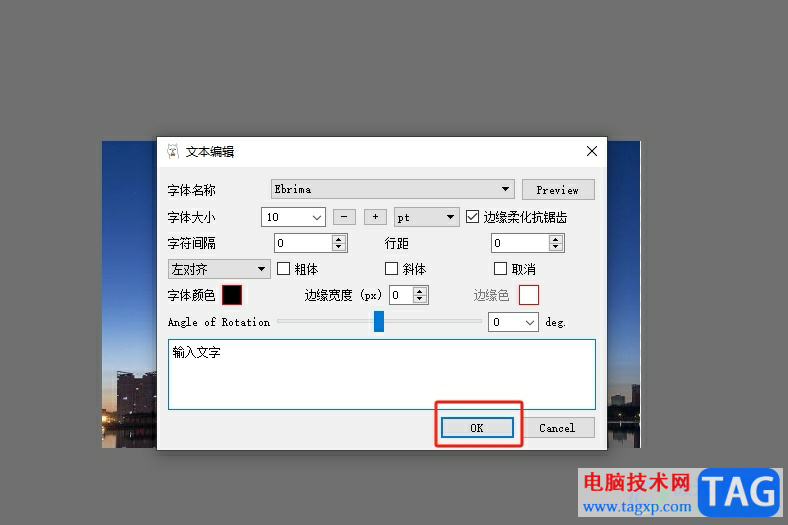
Task: Enable the 斜体 italic checkbox
Action: (391, 269)
